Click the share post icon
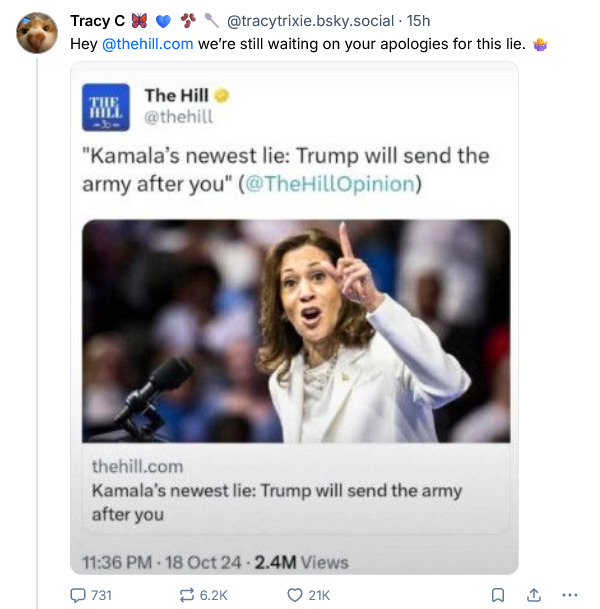This screenshot has width=600, height=609. [x=533, y=595]
